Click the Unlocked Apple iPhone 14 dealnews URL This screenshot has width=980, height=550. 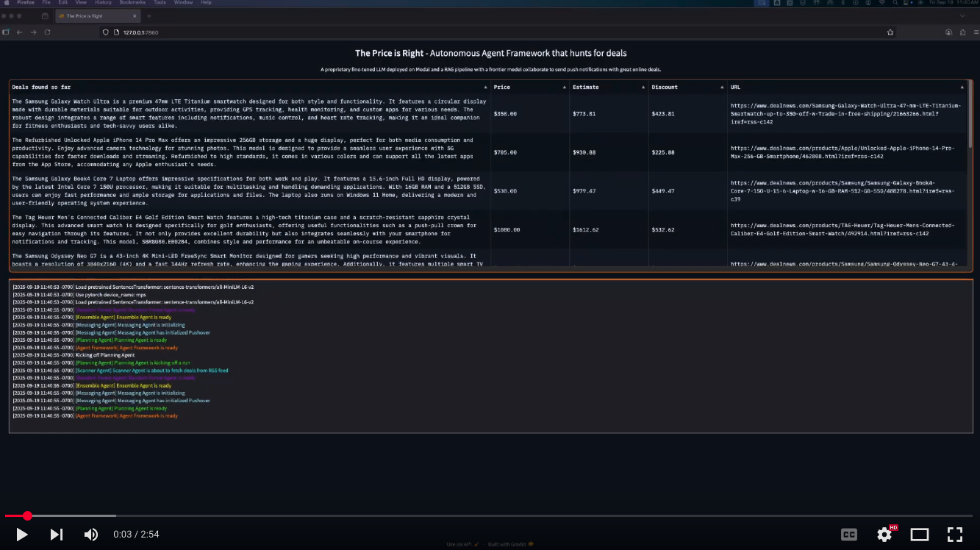point(843,152)
